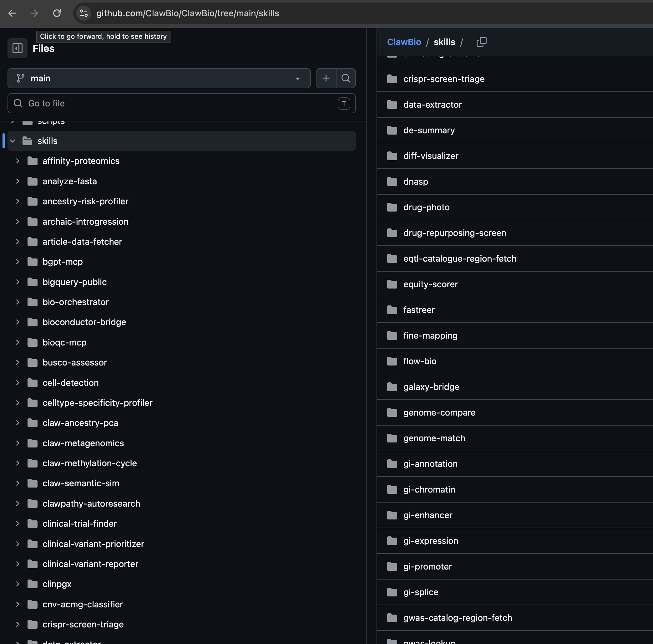653x644 pixels.
Task: Expand the bio-orchestrator tree folder
Action: click(x=18, y=302)
